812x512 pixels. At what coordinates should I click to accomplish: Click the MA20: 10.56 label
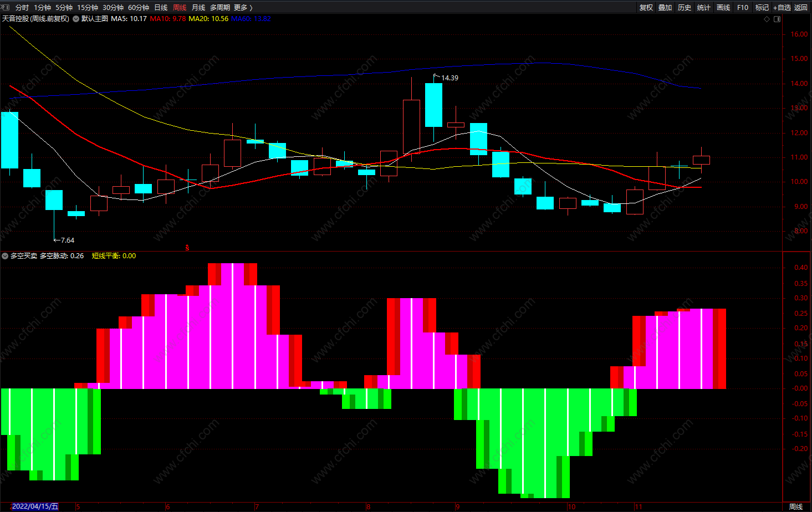pos(208,19)
